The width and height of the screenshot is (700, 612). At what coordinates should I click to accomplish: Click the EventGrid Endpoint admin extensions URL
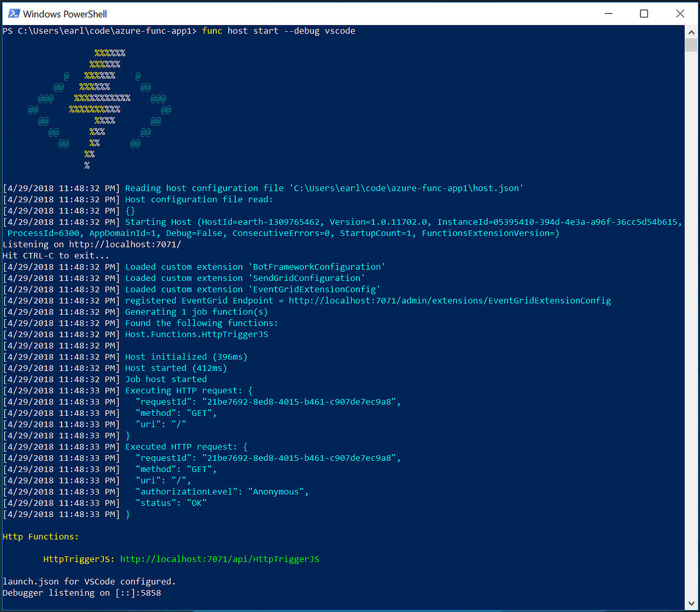click(450, 301)
